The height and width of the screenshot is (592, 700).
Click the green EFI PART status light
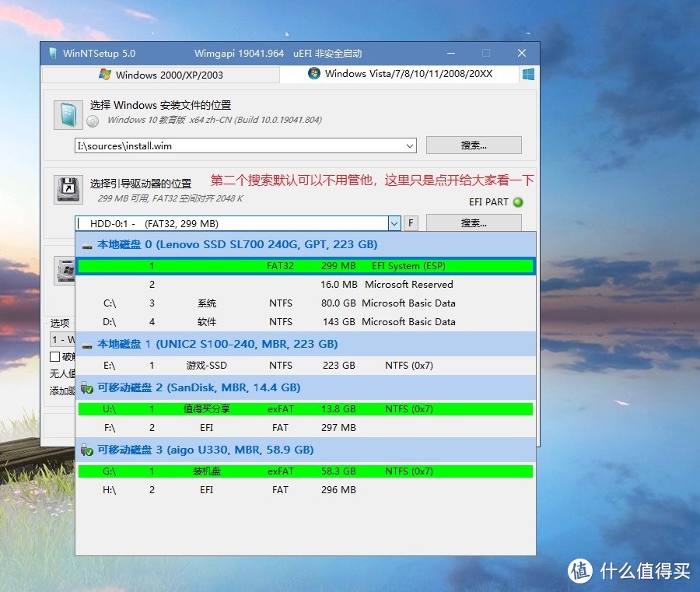pyautogui.click(x=518, y=202)
